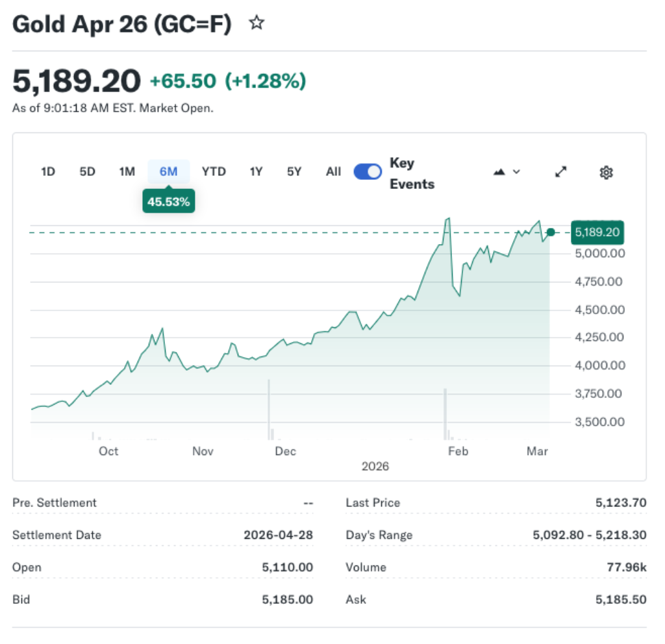
Task: Click the 5,189.20 price marker on chart
Action: click(597, 232)
